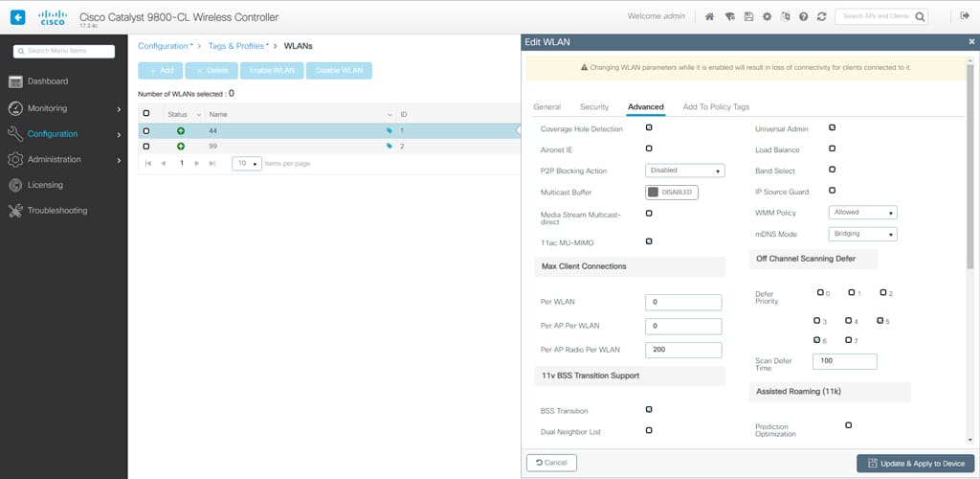Toggle Media Stream Multicast-direct checkbox
The height and width of the screenshot is (479, 980).
pos(649,214)
